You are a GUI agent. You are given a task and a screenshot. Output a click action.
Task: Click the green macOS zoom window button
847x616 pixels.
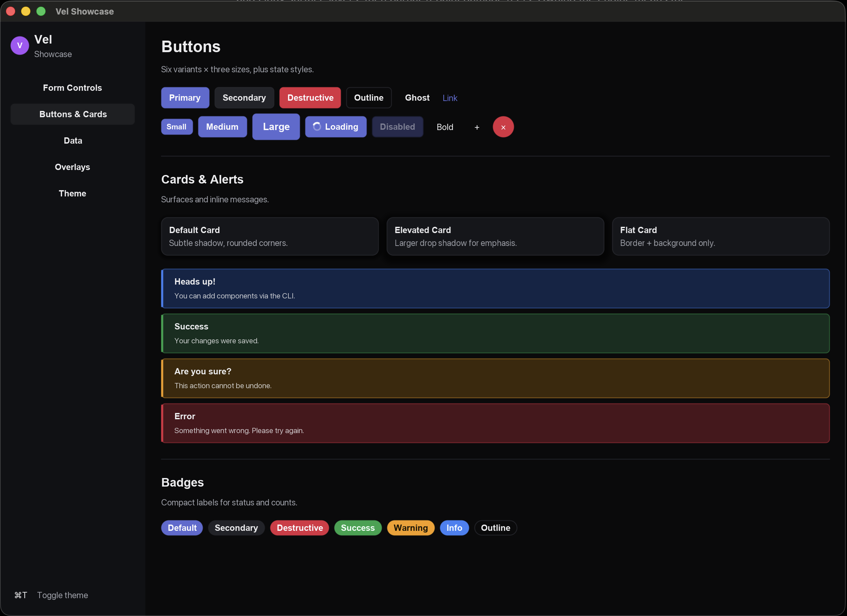[41, 11]
